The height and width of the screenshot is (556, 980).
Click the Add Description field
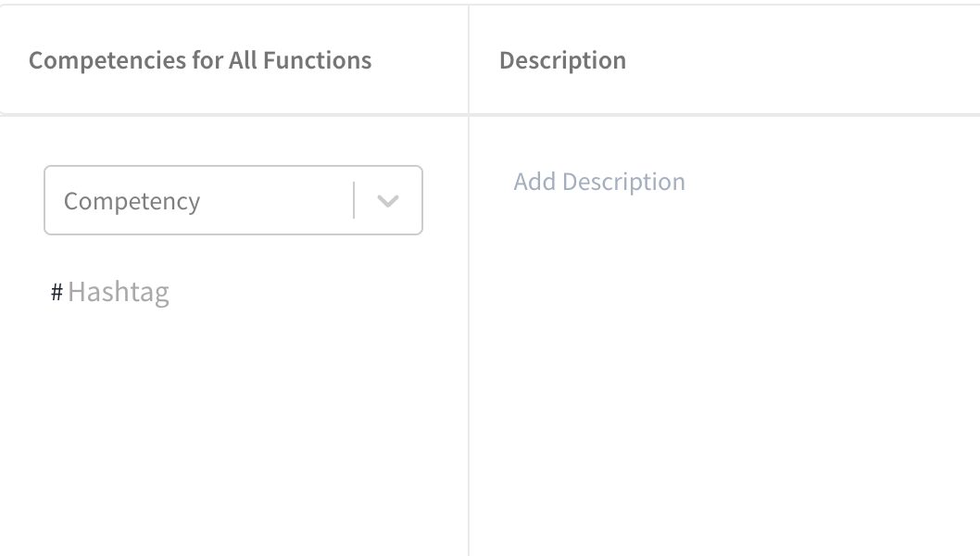pos(599,182)
